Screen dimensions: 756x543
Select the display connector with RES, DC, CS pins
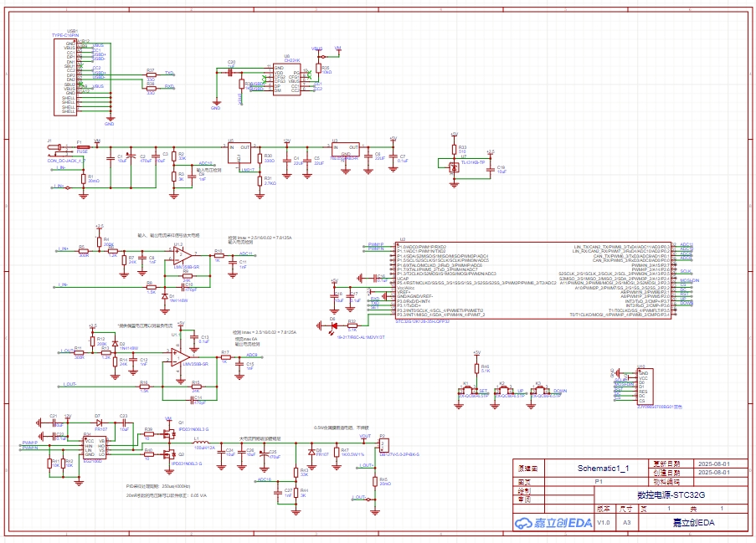point(645,387)
